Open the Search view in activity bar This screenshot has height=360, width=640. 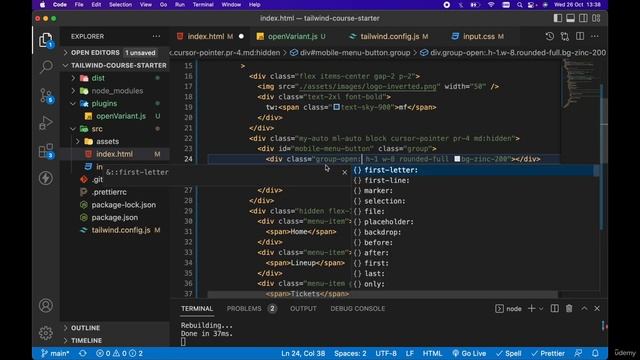tap(46, 67)
